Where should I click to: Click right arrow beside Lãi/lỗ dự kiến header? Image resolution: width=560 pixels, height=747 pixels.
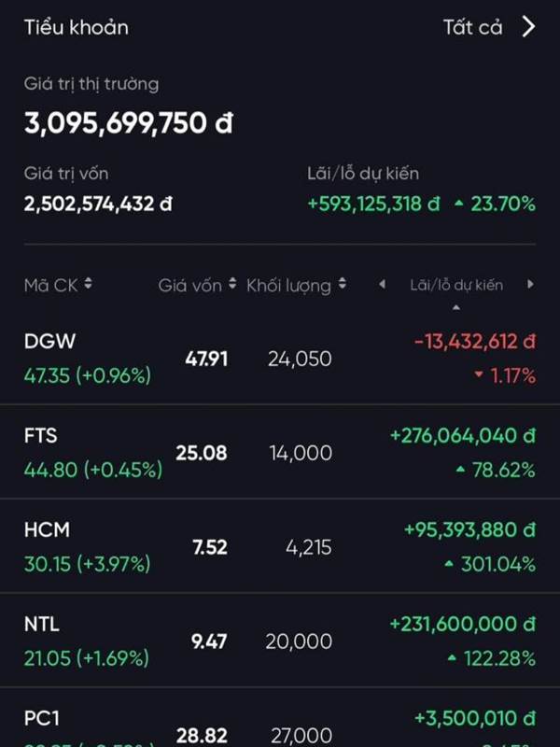pos(530,285)
